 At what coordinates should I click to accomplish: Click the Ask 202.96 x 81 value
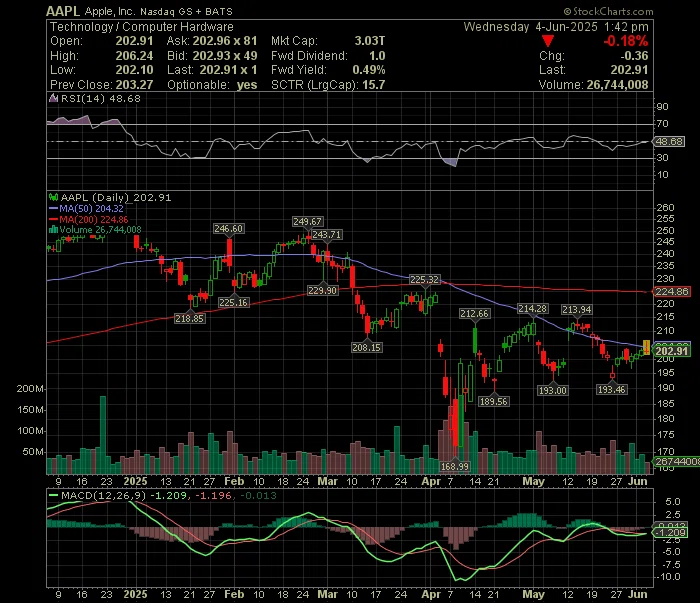(225, 41)
